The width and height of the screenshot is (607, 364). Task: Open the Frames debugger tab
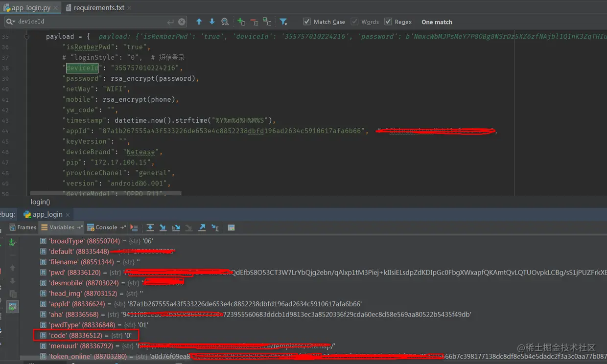click(x=23, y=227)
